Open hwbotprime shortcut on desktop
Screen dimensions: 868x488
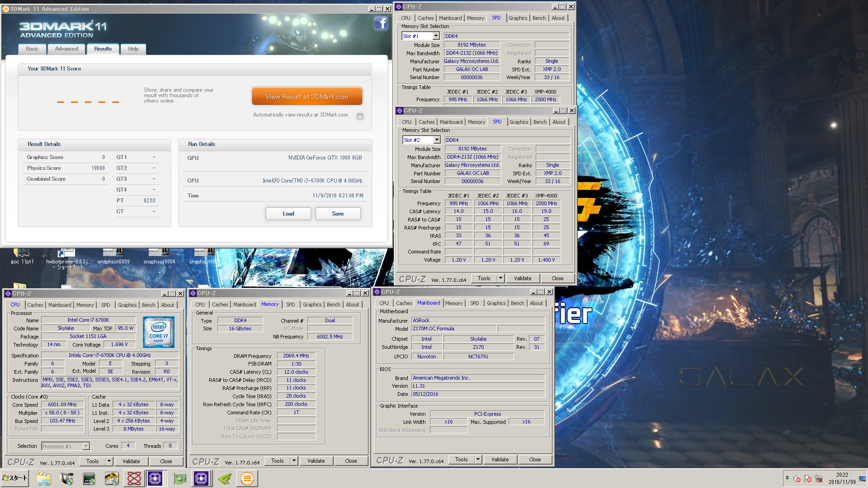[68, 259]
